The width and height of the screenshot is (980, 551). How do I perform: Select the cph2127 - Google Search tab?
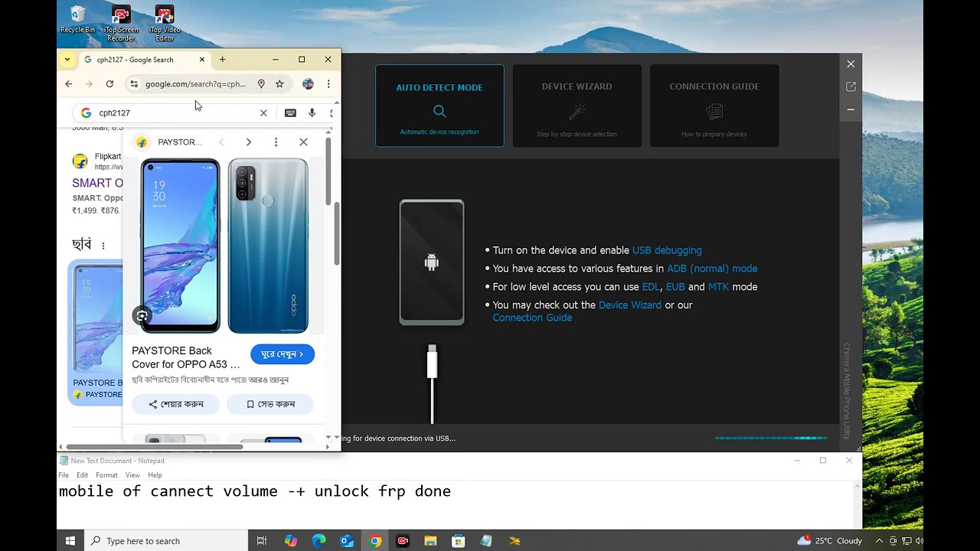144,60
